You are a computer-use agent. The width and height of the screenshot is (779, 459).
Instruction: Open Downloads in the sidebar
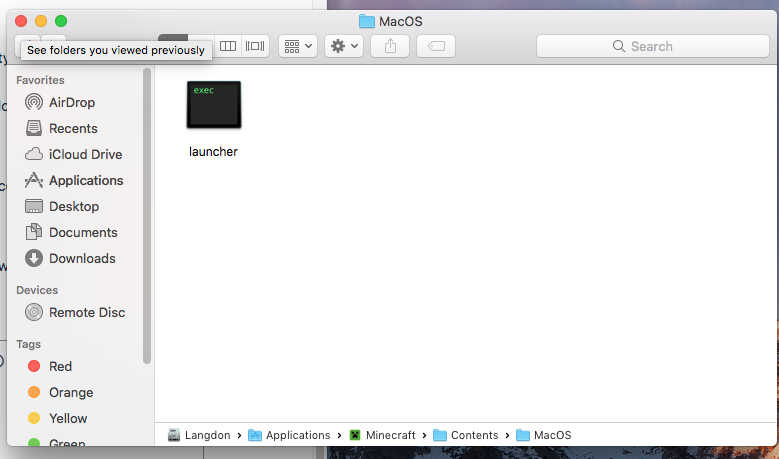point(70,258)
